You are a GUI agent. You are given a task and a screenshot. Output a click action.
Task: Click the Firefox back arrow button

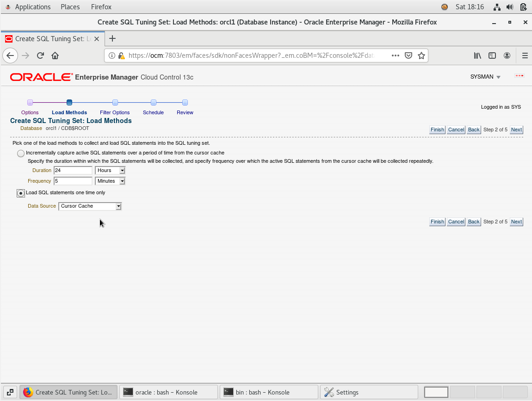point(10,56)
